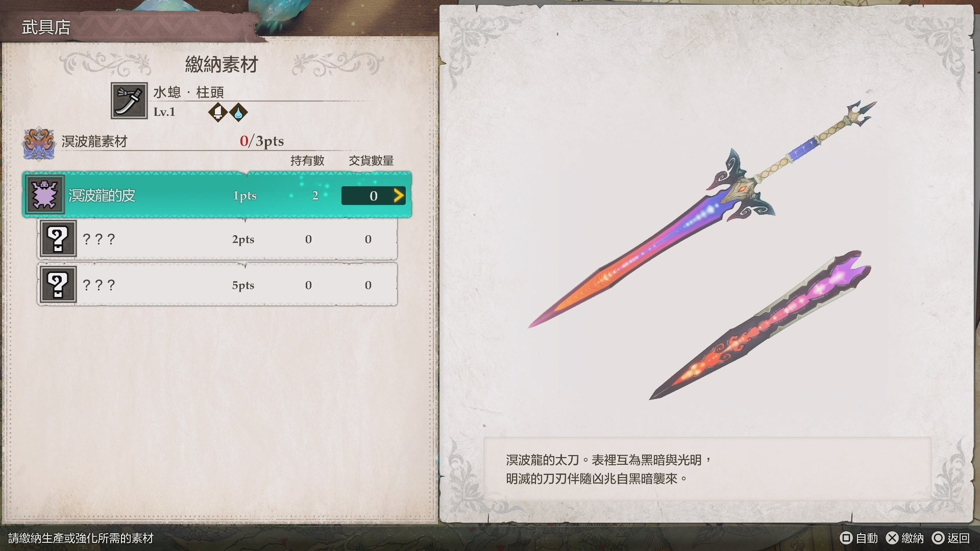This screenshot has height=551, width=980.
Task: Increase delivery quantity with yellow arrow
Action: point(399,195)
